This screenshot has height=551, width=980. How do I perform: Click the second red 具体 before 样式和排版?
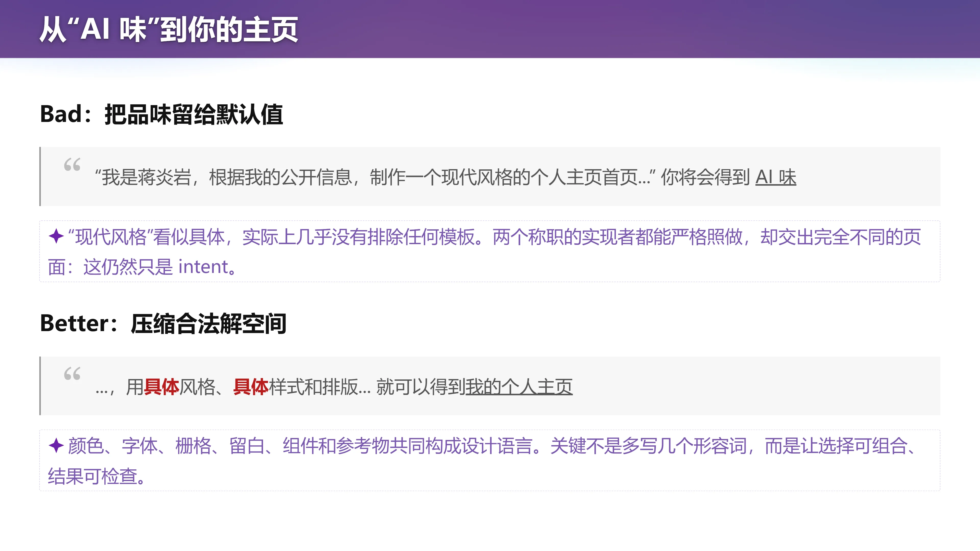[251, 387]
